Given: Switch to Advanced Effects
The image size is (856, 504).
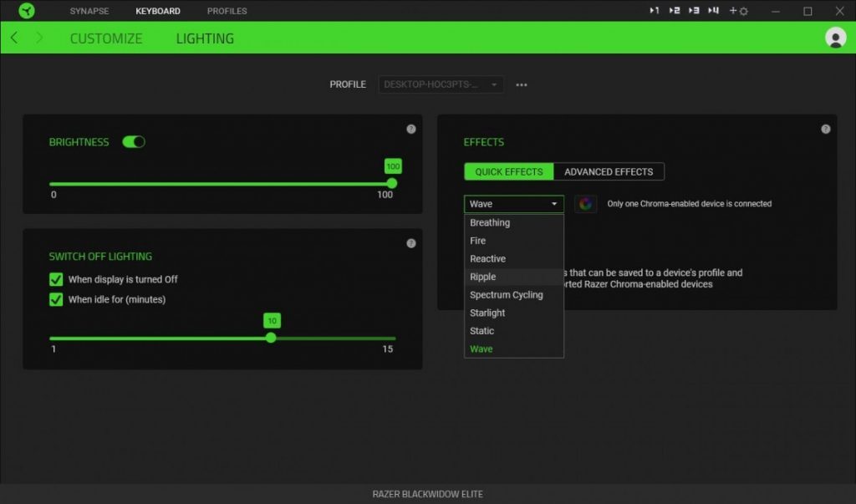Looking at the screenshot, I should [x=609, y=171].
